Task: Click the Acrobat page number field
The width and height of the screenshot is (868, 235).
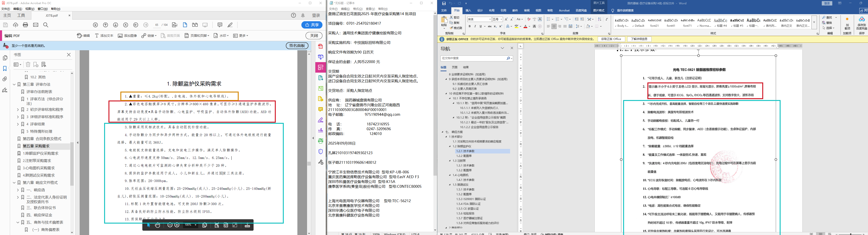Action: click(x=156, y=25)
